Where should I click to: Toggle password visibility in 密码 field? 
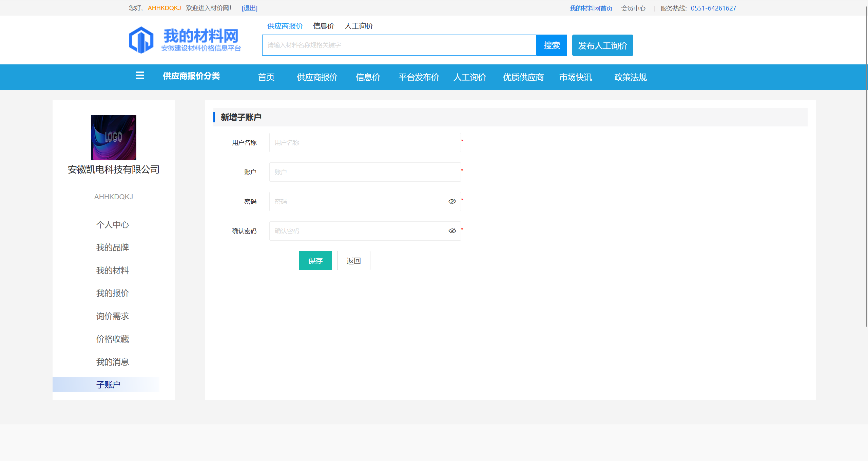pyautogui.click(x=452, y=201)
